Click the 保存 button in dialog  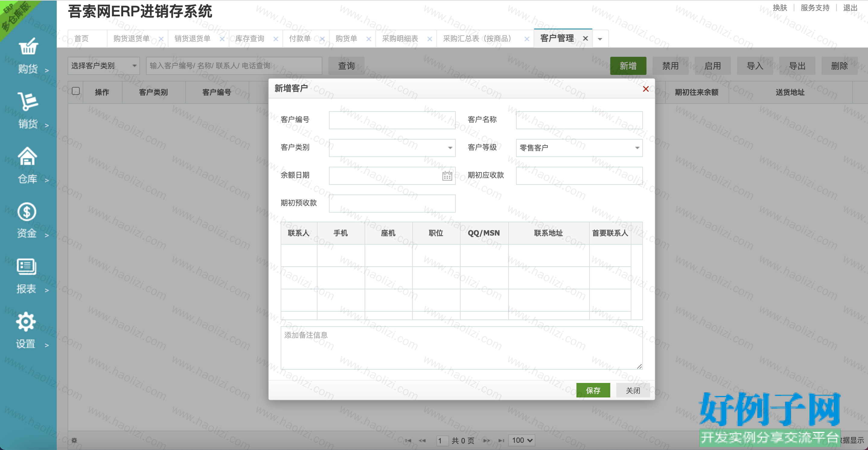pos(593,390)
